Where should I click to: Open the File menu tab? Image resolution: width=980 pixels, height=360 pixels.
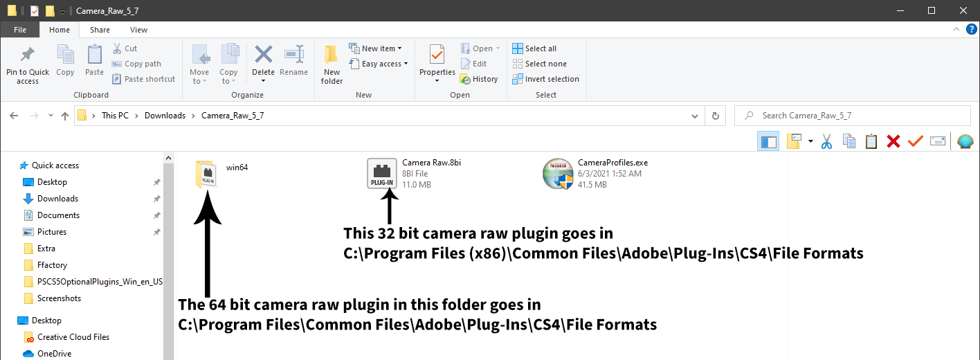[19, 30]
